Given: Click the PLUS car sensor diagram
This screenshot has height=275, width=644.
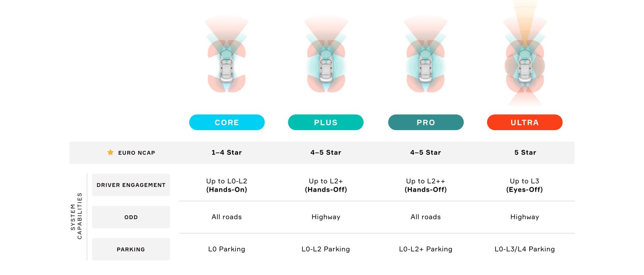Looking at the screenshot, I should tap(326, 54).
